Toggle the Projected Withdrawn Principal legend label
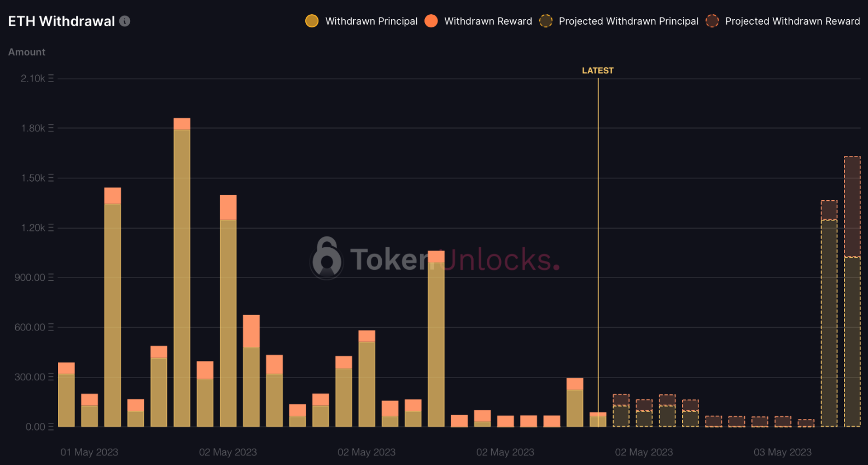Viewport: 868px width, 465px height. [628, 21]
